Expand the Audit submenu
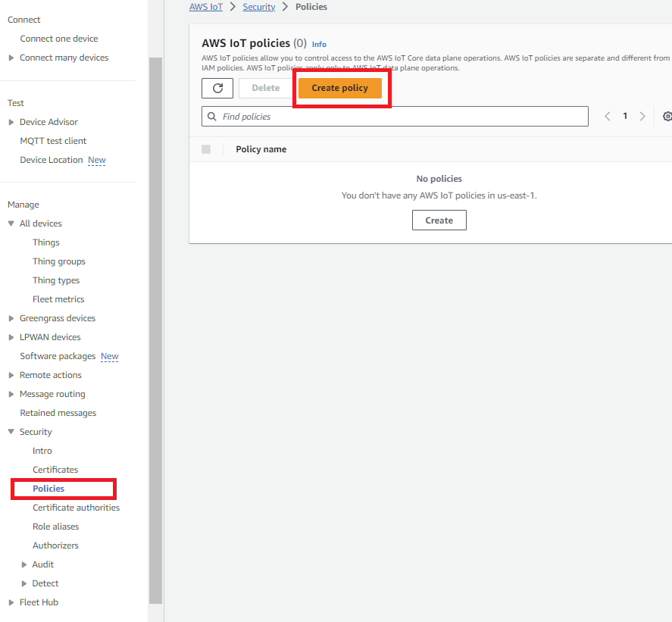The height and width of the screenshot is (622, 672). click(24, 564)
